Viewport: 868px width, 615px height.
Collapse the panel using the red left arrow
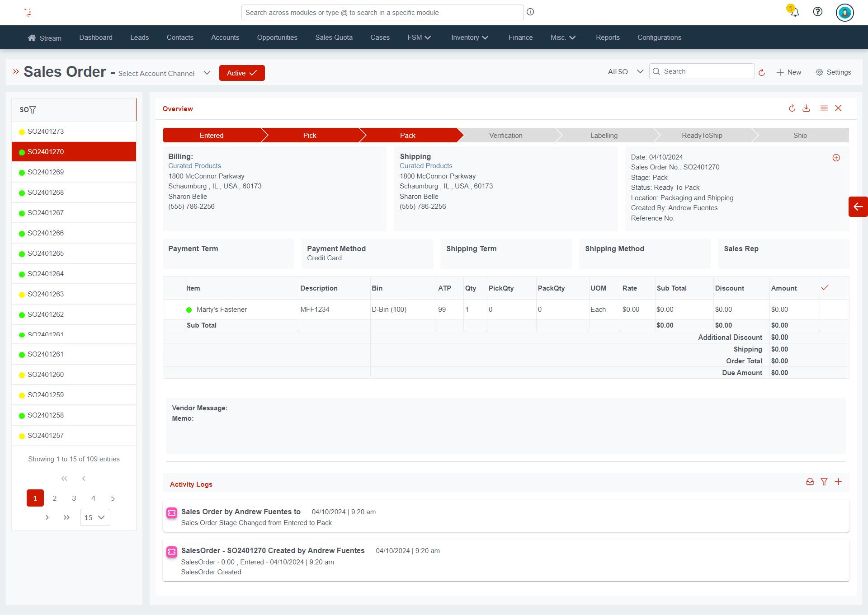858,207
